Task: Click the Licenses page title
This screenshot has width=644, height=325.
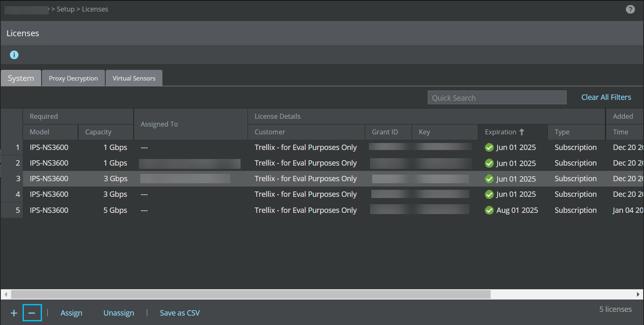Action: click(x=23, y=33)
